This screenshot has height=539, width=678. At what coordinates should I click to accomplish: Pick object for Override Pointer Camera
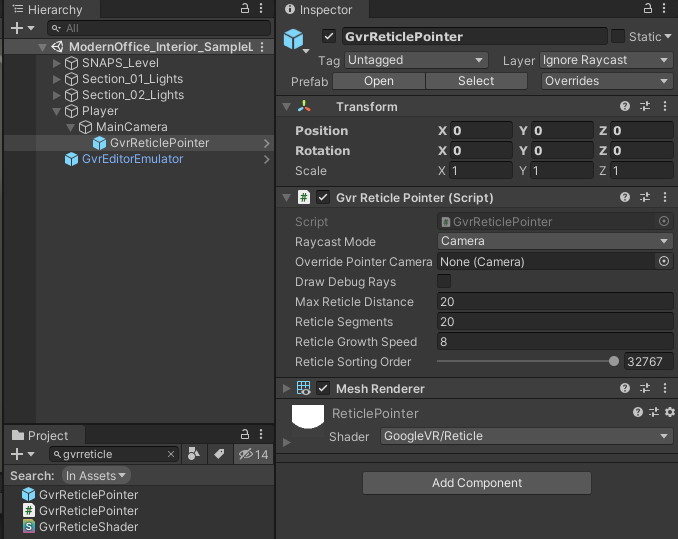coord(664,262)
